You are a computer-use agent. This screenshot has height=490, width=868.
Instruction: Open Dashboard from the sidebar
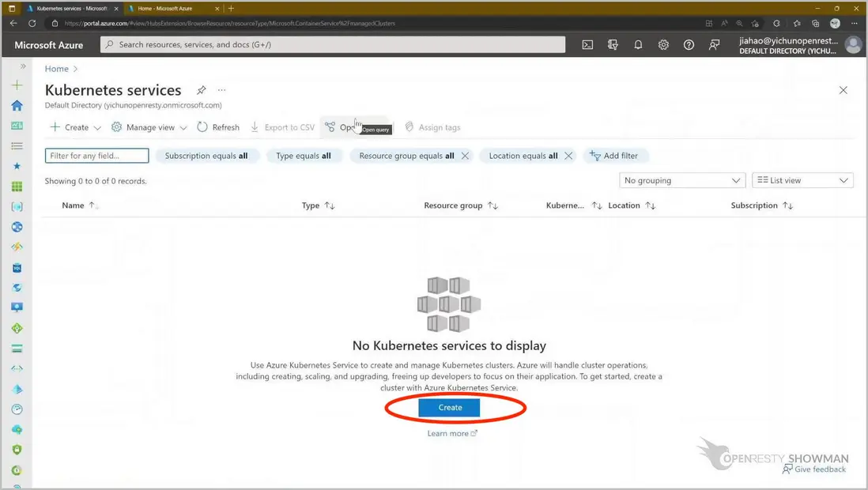click(x=17, y=126)
